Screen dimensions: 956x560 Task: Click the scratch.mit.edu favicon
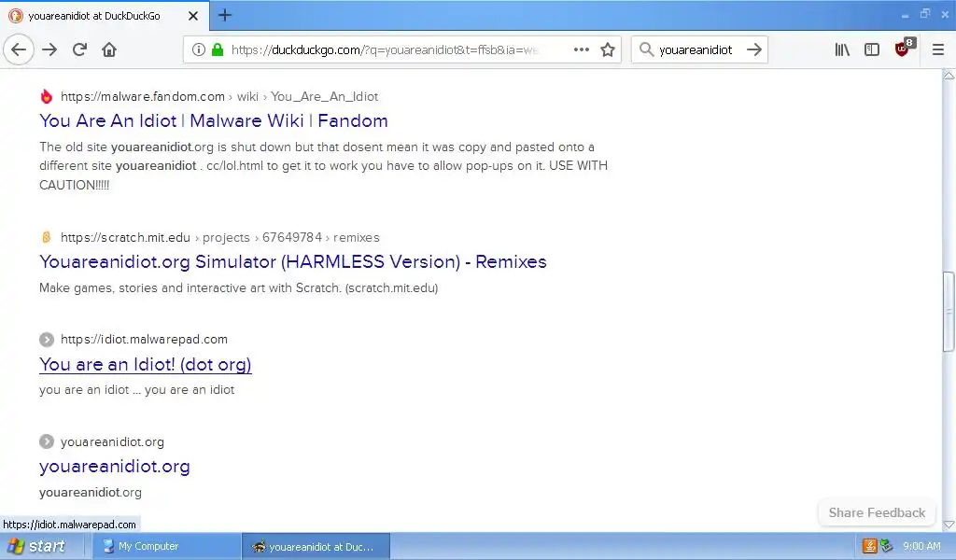[x=47, y=237]
